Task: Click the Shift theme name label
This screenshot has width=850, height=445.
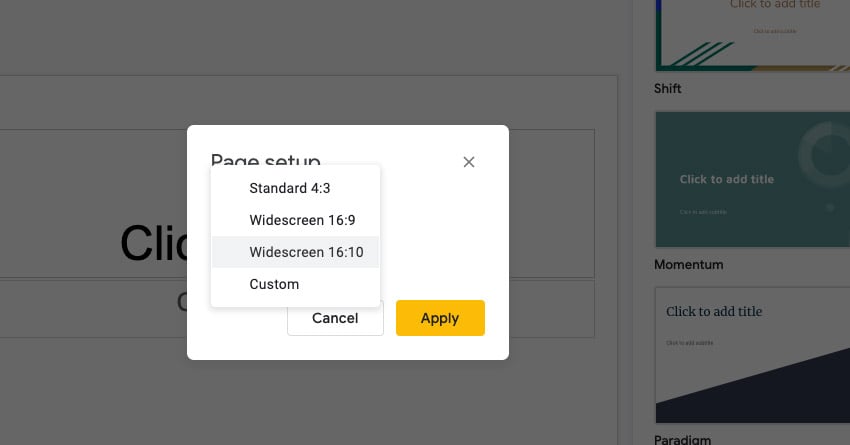Action: [668, 89]
